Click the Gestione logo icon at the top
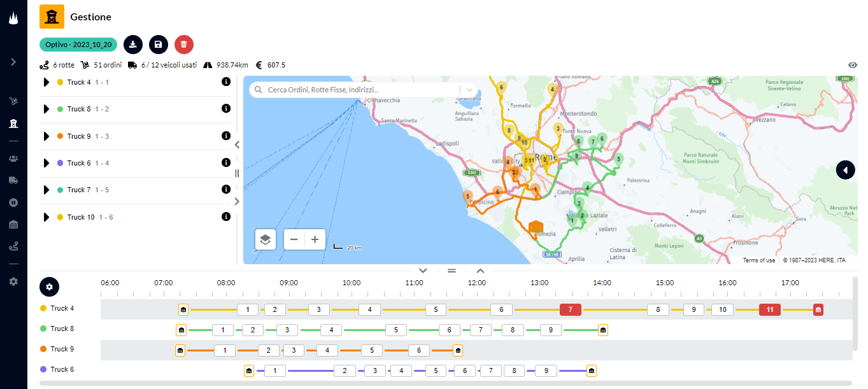 (x=52, y=16)
